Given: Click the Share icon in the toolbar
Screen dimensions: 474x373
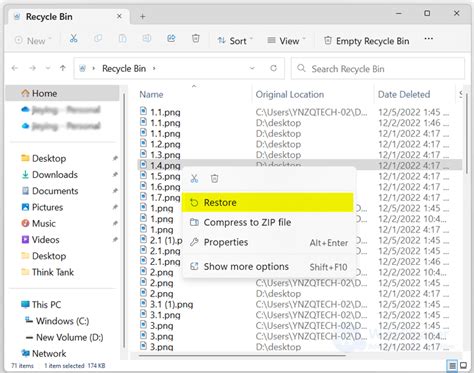Looking at the screenshot, I should tap(171, 39).
